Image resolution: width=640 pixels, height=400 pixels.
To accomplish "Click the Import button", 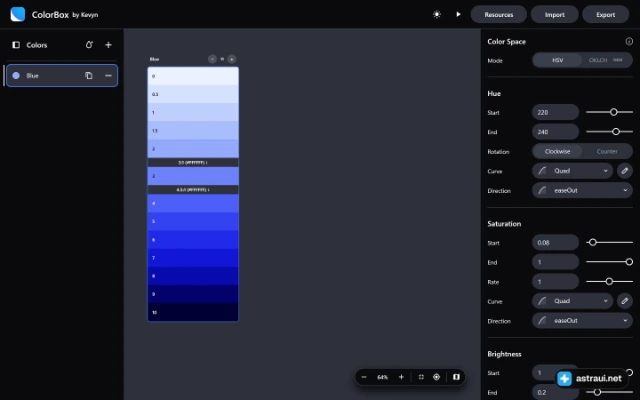I will click(554, 14).
